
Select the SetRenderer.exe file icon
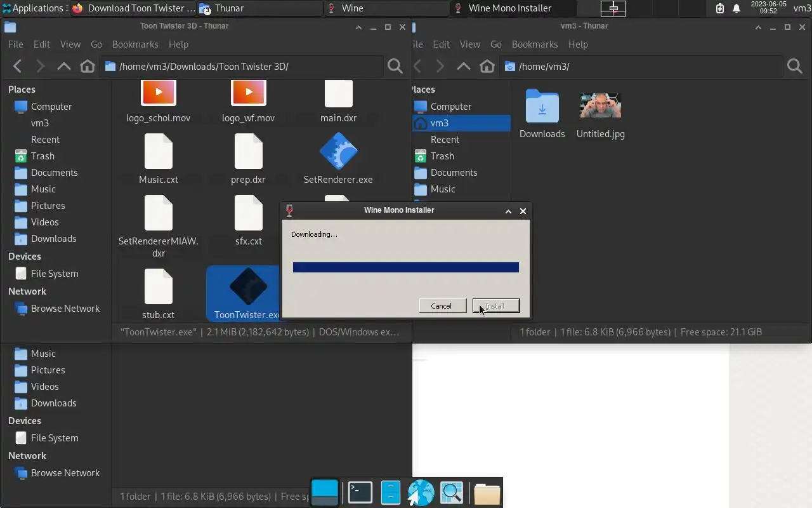[x=338, y=152]
